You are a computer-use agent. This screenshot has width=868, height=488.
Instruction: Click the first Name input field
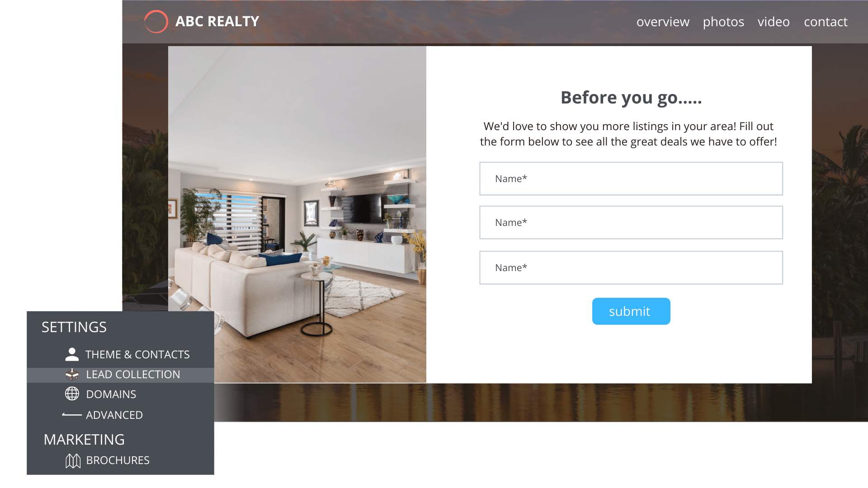[x=631, y=178]
